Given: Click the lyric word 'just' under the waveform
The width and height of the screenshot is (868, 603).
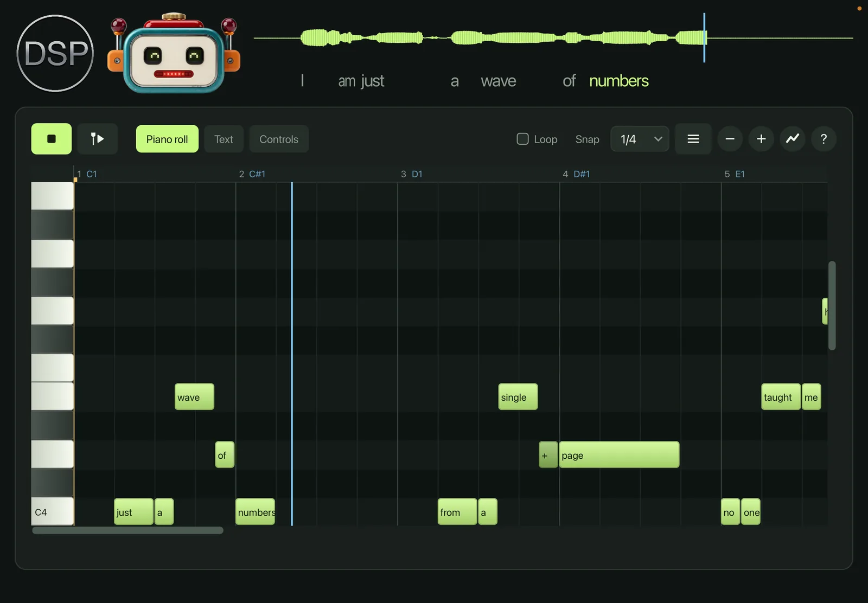Looking at the screenshot, I should (x=372, y=81).
